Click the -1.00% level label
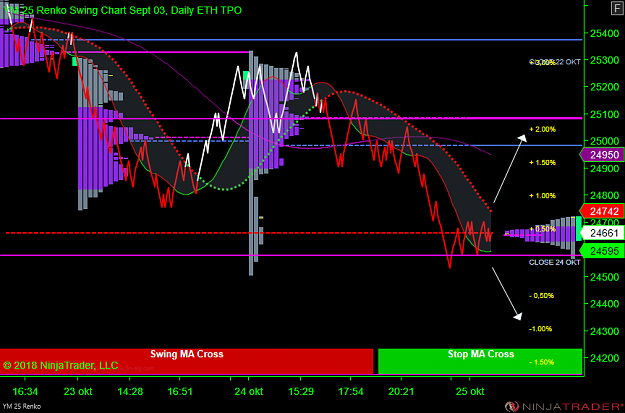This screenshot has height=413, width=625. pyautogui.click(x=540, y=328)
